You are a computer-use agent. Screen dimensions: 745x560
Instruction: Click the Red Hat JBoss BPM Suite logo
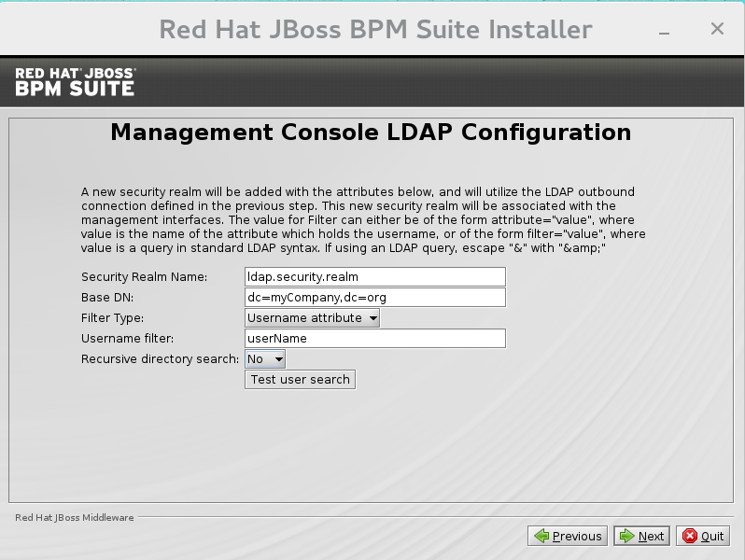tap(75, 81)
